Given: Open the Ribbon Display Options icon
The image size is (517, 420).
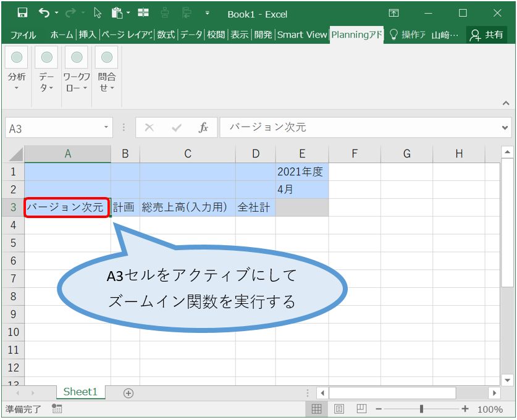Looking at the screenshot, I should [x=393, y=13].
